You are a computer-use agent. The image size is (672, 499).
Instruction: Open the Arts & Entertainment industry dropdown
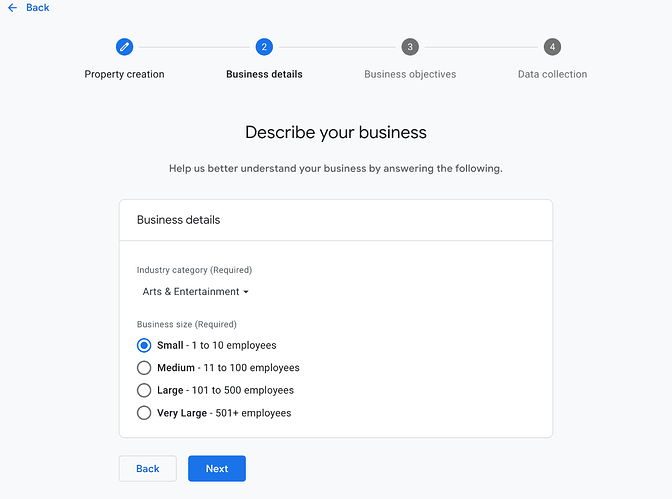click(x=195, y=292)
